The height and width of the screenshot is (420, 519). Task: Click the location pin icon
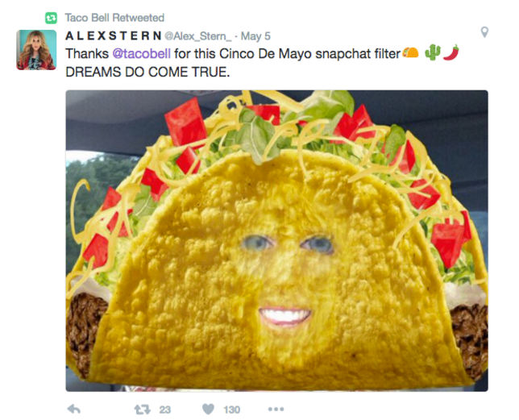coord(484,32)
